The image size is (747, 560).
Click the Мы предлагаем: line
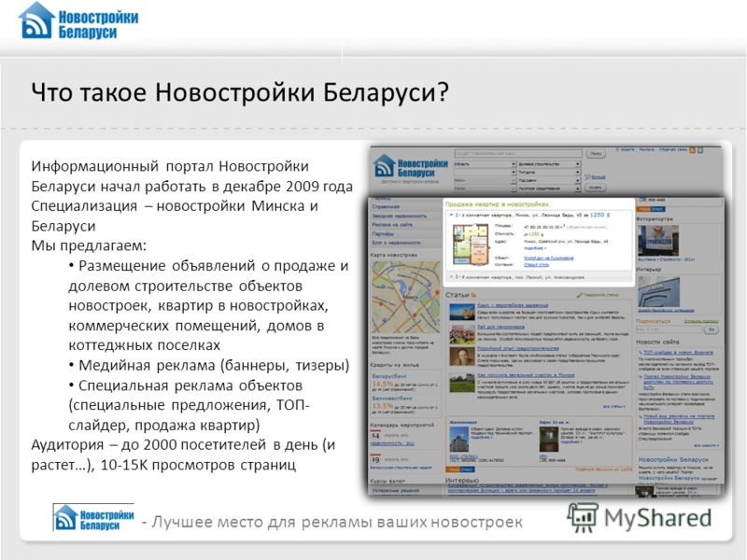[x=89, y=245]
